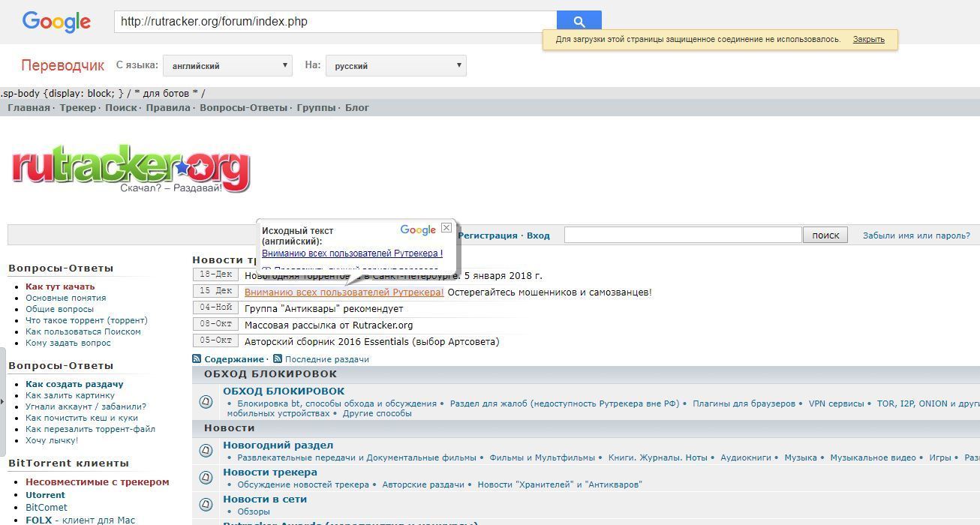Open the Музыкальное видео subforum
980x525 pixels.
[873, 457]
